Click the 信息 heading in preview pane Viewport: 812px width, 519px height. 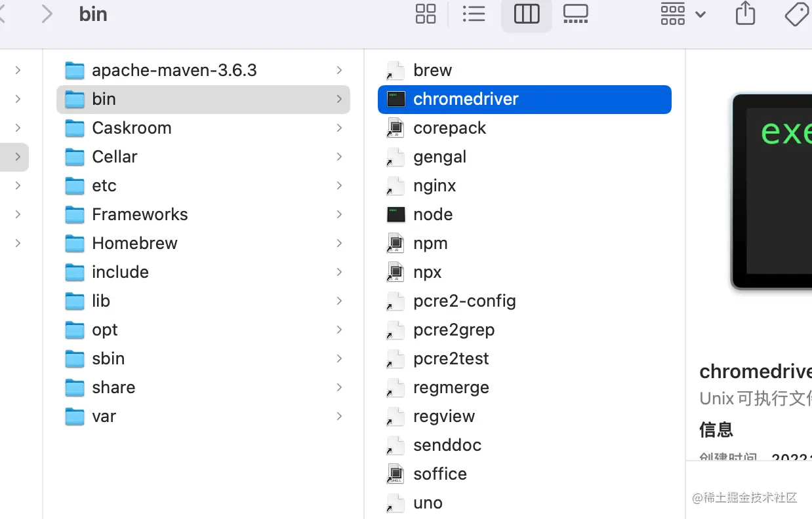[x=716, y=430]
